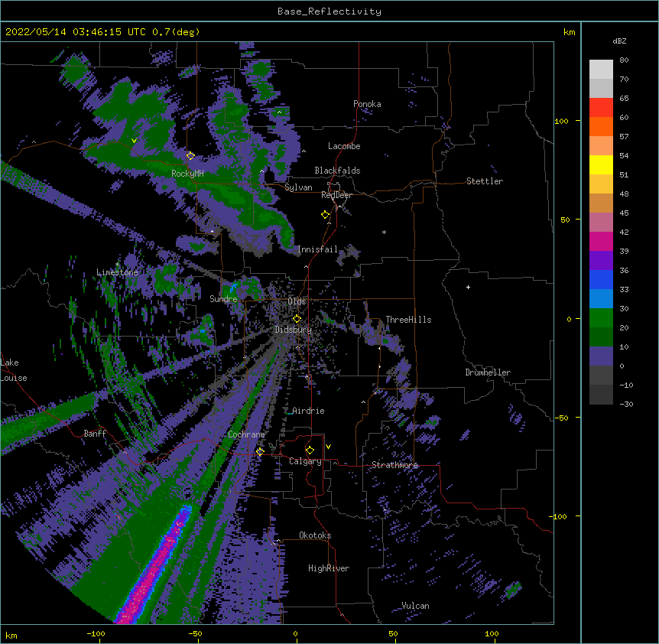Click the blue 33-36 dBZ legend swatch
This screenshot has width=659, height=644.
(601, 279)
